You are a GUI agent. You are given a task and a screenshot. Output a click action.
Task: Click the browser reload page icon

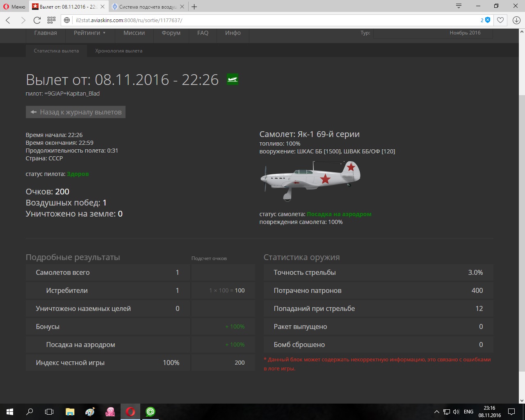pos(37,20)
